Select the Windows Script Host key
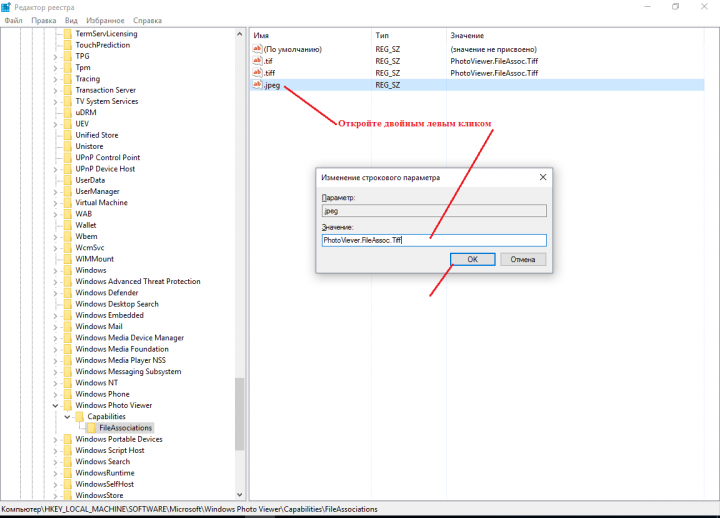720x518 pixels. point(110,450)
